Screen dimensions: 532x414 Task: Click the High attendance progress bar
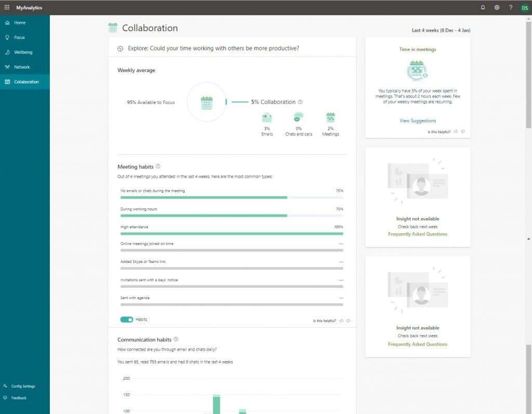click(232, 234)
